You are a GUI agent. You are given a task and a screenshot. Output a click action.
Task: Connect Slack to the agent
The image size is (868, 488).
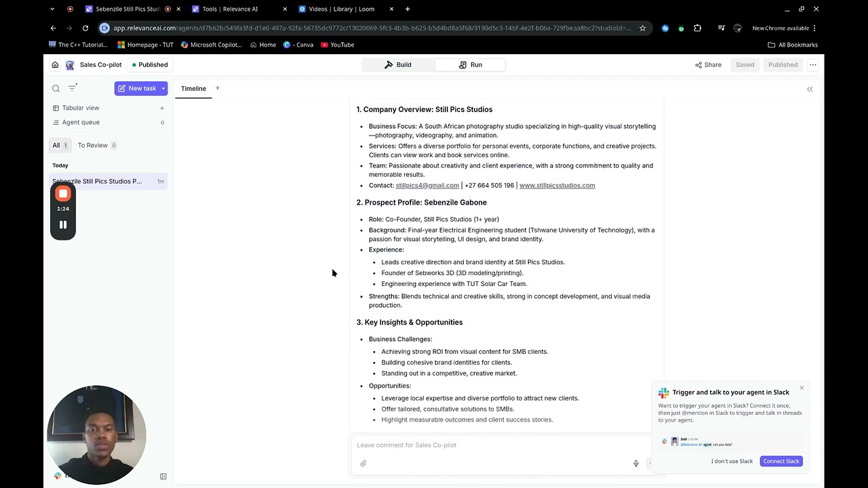(x=781, y=462)
